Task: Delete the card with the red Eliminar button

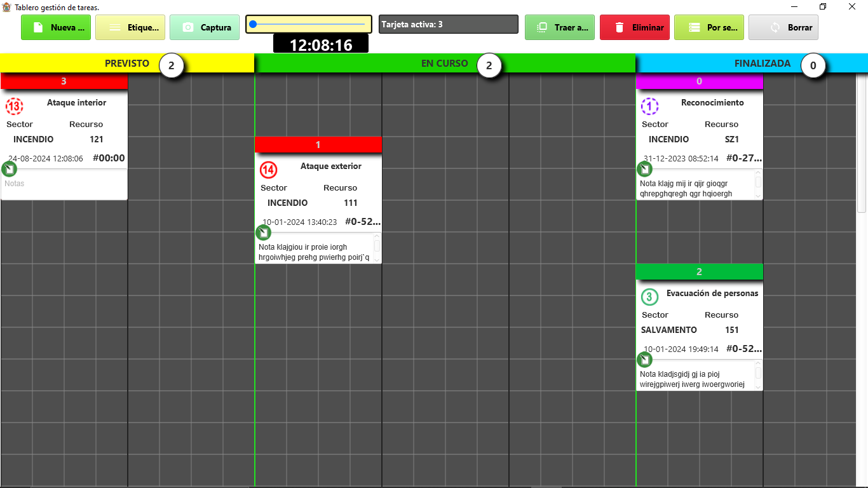Action: coord(635,28)
